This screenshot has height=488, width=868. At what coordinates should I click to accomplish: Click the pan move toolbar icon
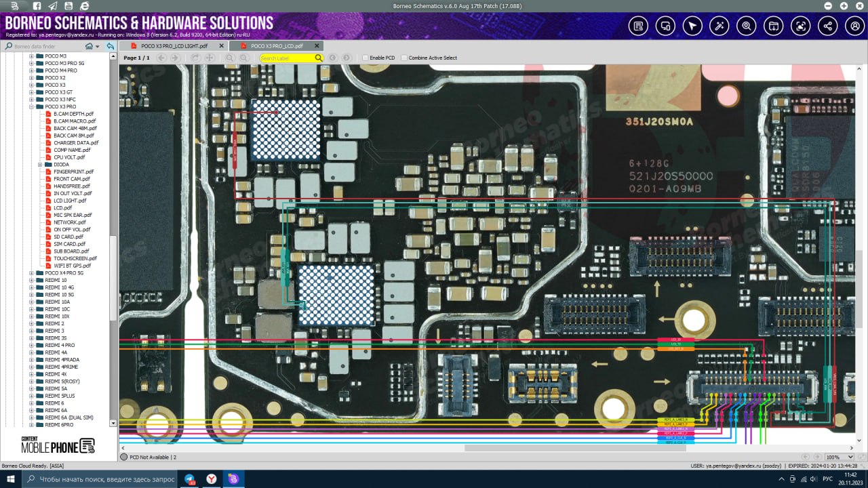210,58
